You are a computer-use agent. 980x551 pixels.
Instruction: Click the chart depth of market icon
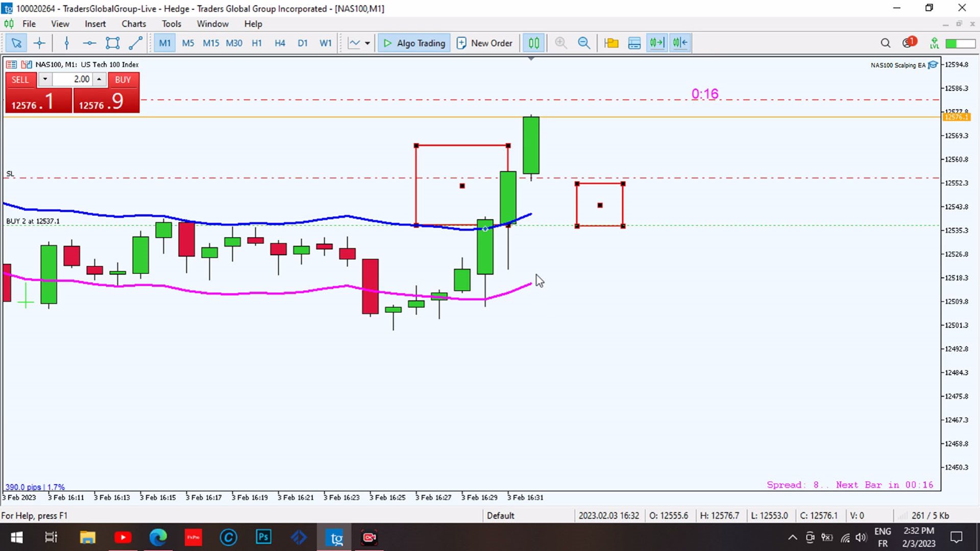pos(27,64)
